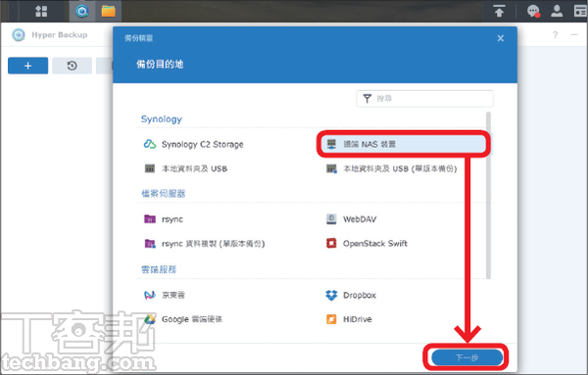
Task: Choose OpenStack Swift destination
Action: click(x=375, y=244)
